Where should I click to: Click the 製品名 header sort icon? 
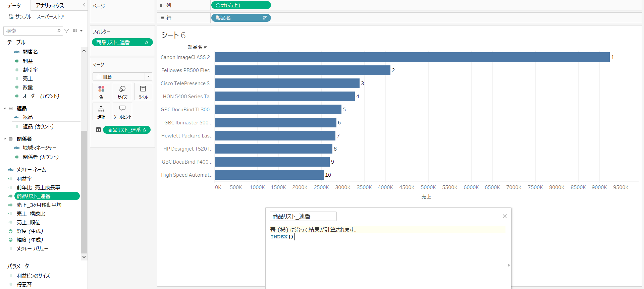[x=206, y=47]
